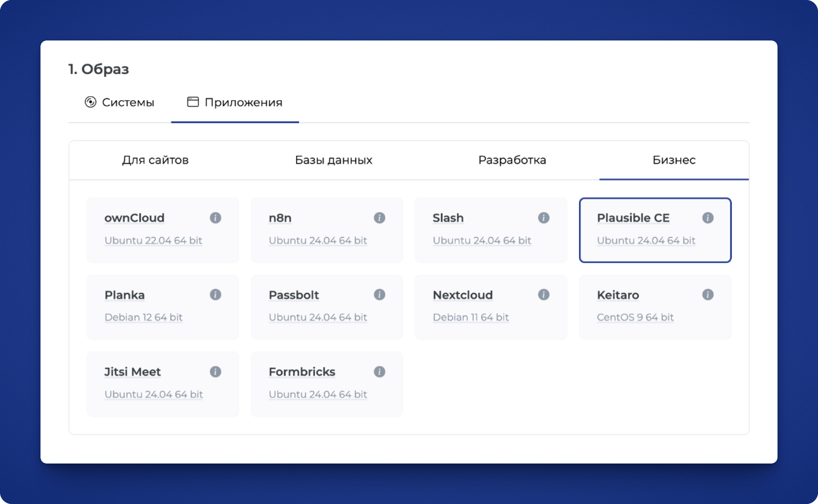Open info icon on ownCloud card
This screenshot has height=504, width=818.
(x=216, y=218)
